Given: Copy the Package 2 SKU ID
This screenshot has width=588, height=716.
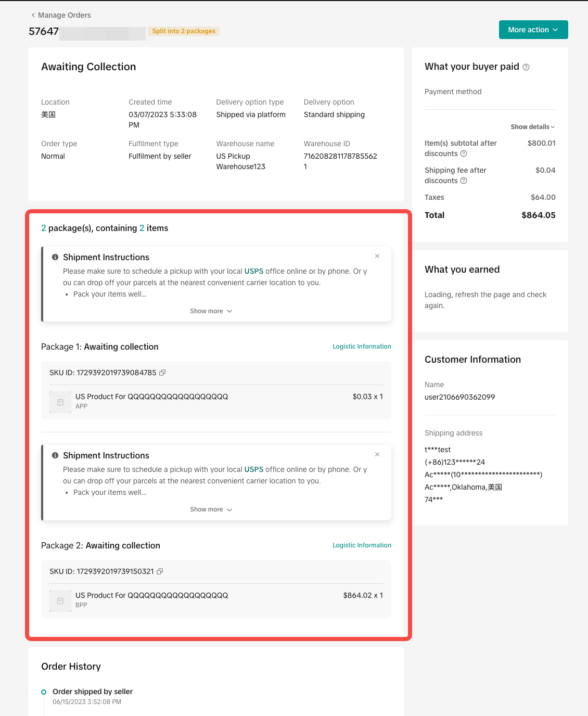Looking at the screenshot, I should [160, 571].
